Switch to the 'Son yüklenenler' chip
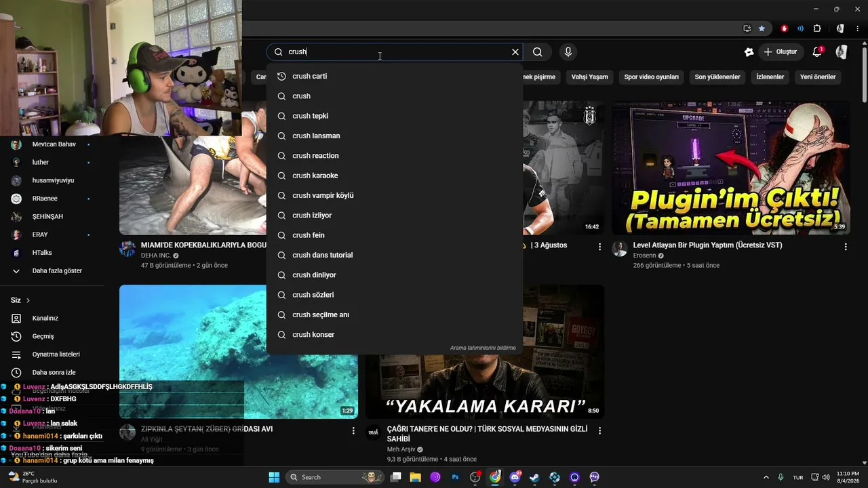 point(717,77)
